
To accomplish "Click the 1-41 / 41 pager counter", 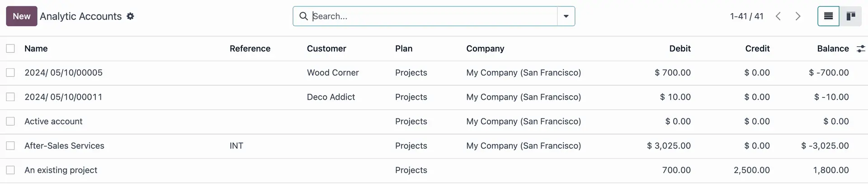I will click(746, 16).
